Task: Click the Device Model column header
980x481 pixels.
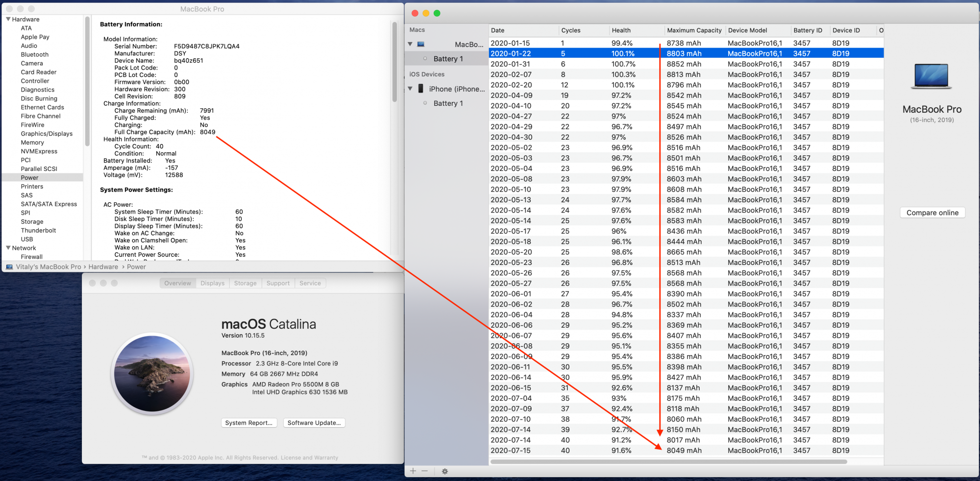Action: 758,30
